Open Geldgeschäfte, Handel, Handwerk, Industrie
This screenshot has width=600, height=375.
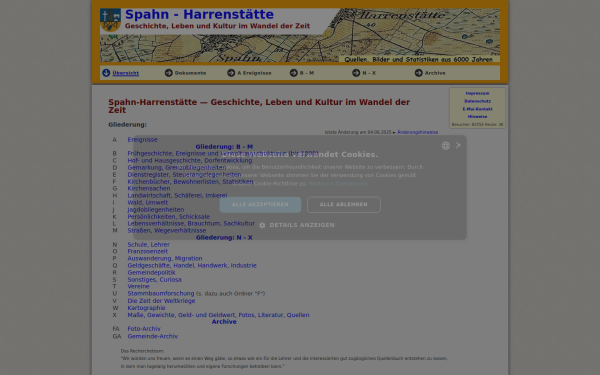192,266
